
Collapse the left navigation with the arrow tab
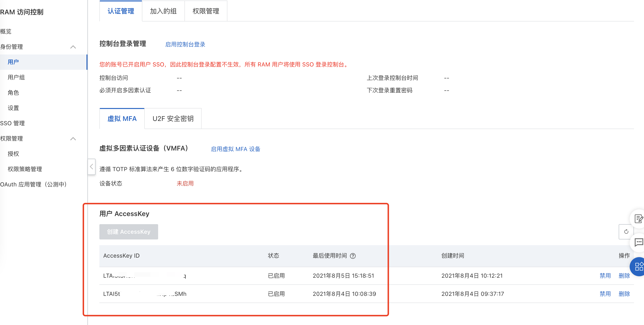pyautogui.click(x=91, y=167)
